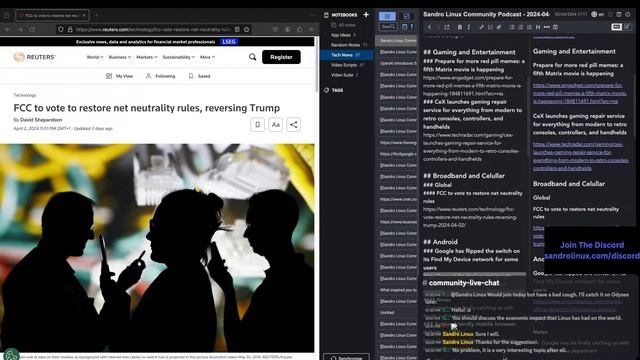640x360 pixels.
Task: Open Firefox hamburger application menu
Action: point(311,29)
